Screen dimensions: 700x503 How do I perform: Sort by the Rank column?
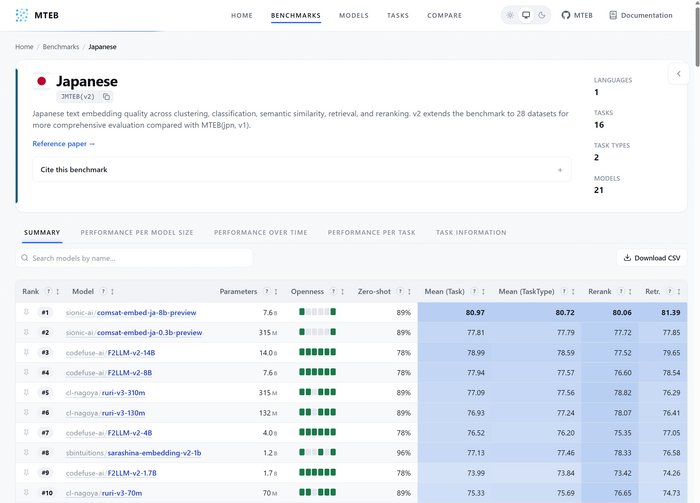tap(58, 291)
